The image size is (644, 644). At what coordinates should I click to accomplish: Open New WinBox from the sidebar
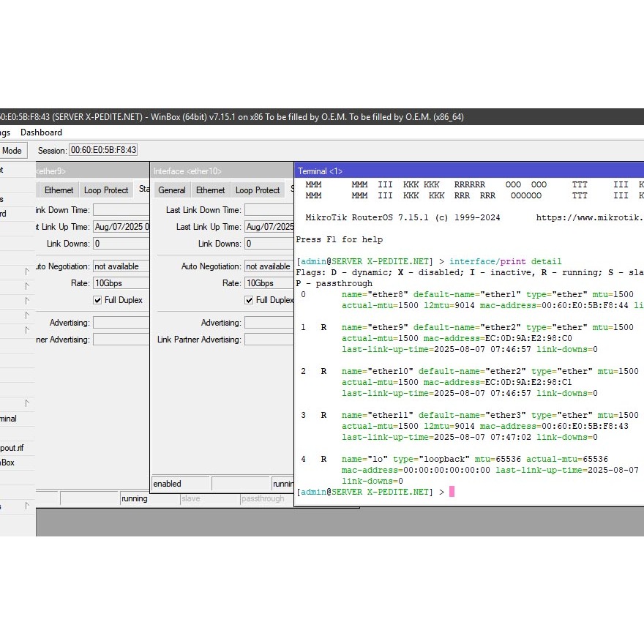coord(7,463)
